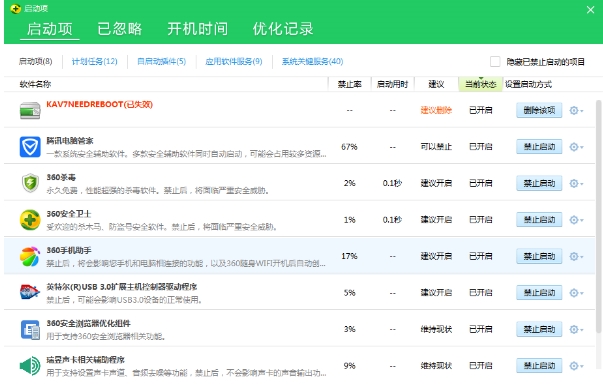The height and width of the screenshot is (384, 603).
Task: Open settings gear for KAV7NEEDREBOOT row
Action: 576,111
